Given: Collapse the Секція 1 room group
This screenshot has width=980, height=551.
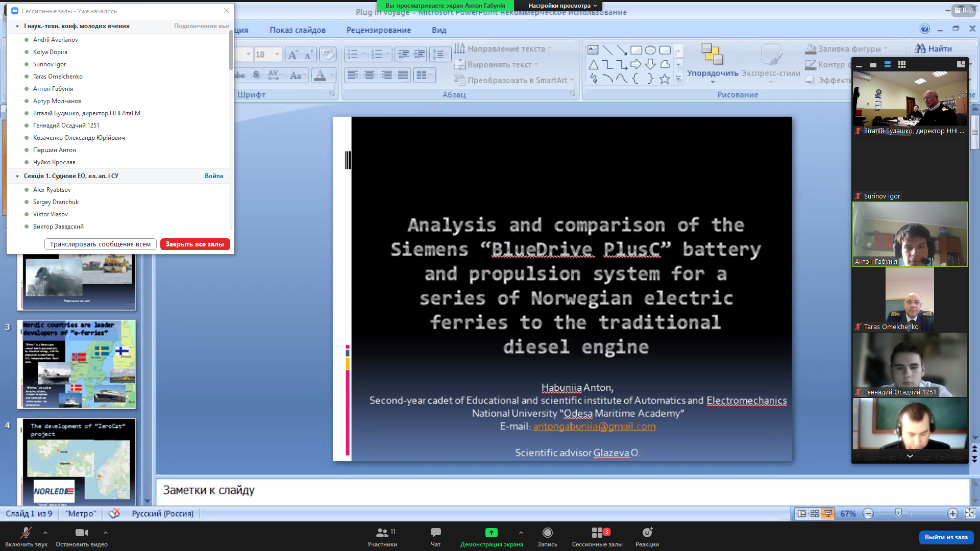Looking at the screenshot, I should pyautogui.click(x=17, y=176).
